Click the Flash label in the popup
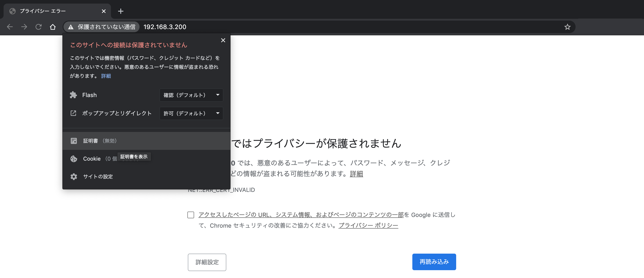Image resolution: width=644 pixels, height=278 pixels. (x=89, y=95)
